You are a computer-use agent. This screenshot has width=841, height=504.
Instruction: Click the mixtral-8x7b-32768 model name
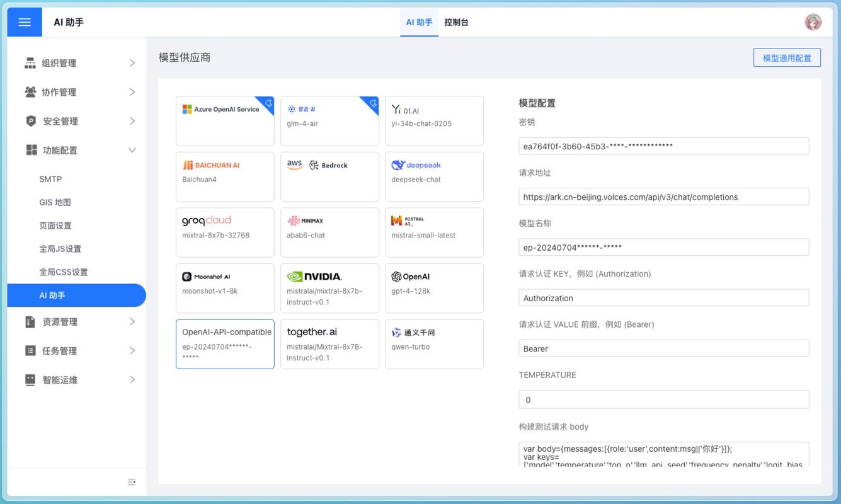pos(216,235)
